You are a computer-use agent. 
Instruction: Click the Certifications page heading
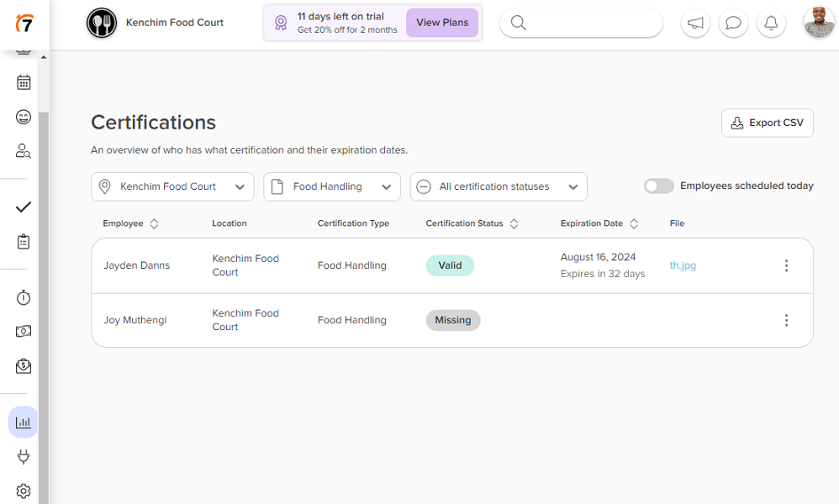pos(153,123)
